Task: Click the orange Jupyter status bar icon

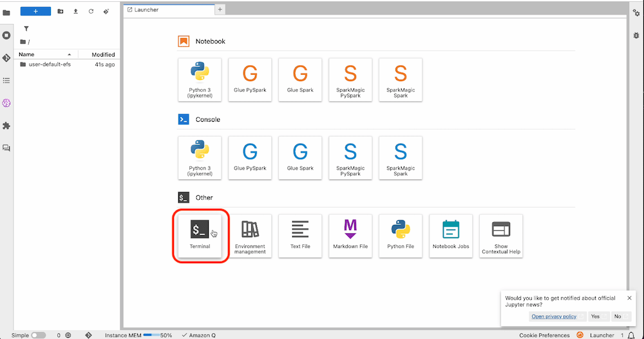Action: (x=580, y=335)
